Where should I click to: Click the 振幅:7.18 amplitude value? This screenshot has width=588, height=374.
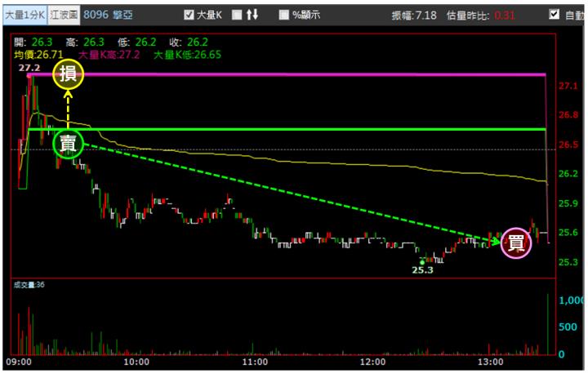[x=414, y=16]
